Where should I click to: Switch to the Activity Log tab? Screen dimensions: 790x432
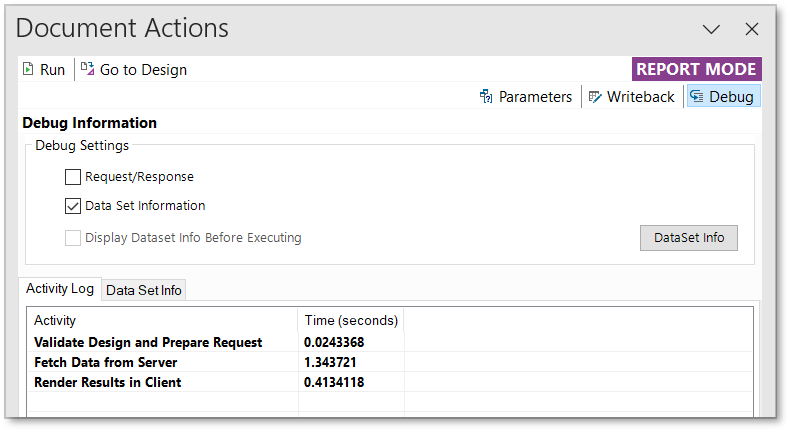click(x=60, y=289)
